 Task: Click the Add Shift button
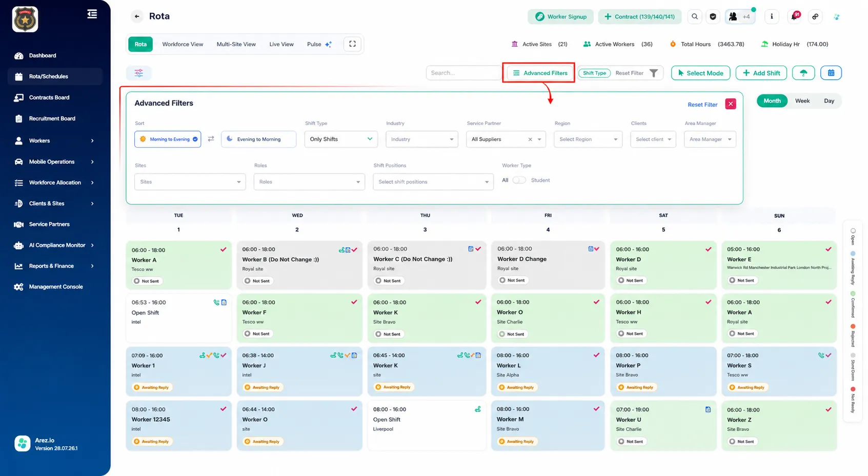[761, 73]
